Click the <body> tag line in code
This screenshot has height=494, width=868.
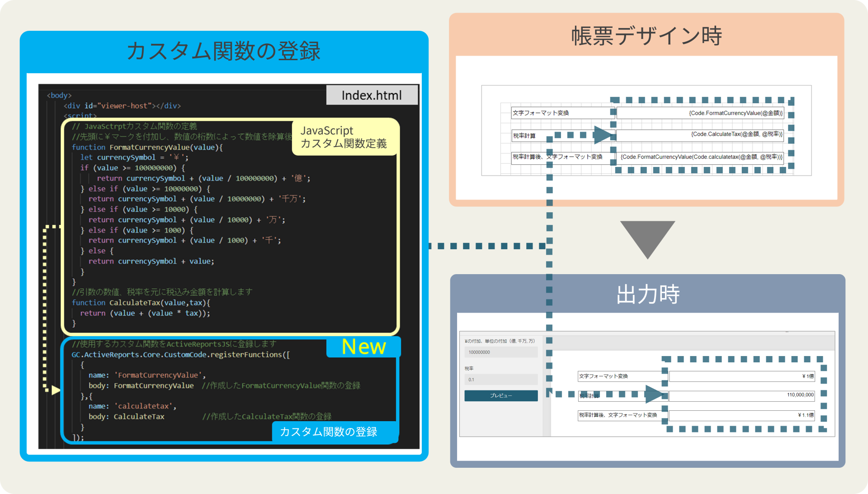(x=59, y=95)
